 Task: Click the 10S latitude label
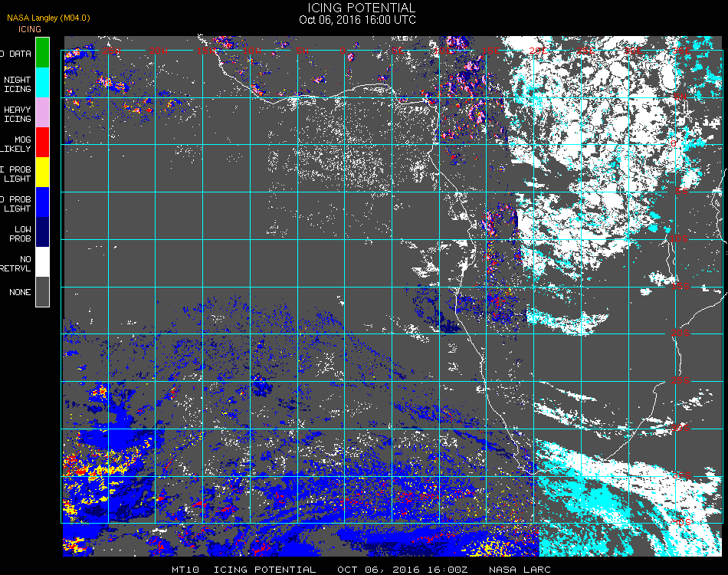679,238
